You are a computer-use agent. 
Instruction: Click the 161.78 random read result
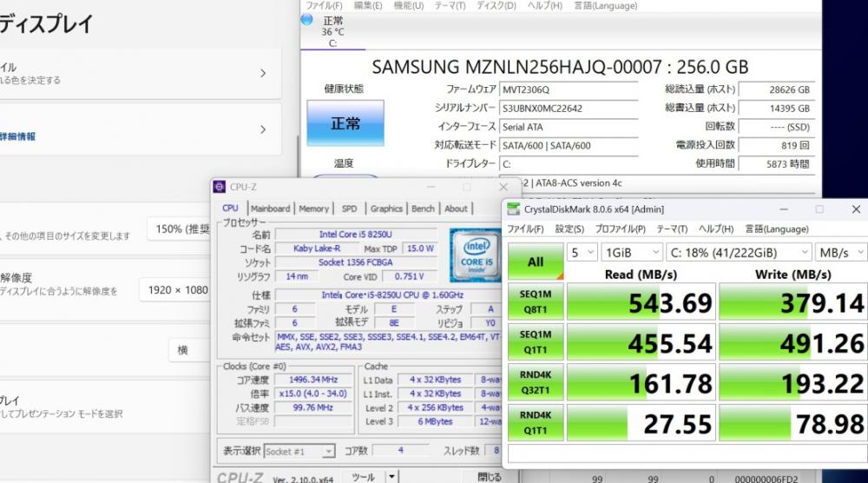(x=641, y=382)
